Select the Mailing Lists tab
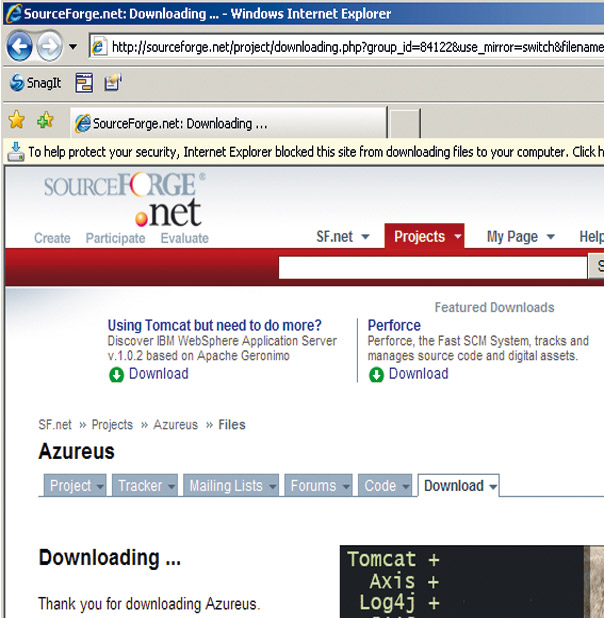 [x=226, y=486]
